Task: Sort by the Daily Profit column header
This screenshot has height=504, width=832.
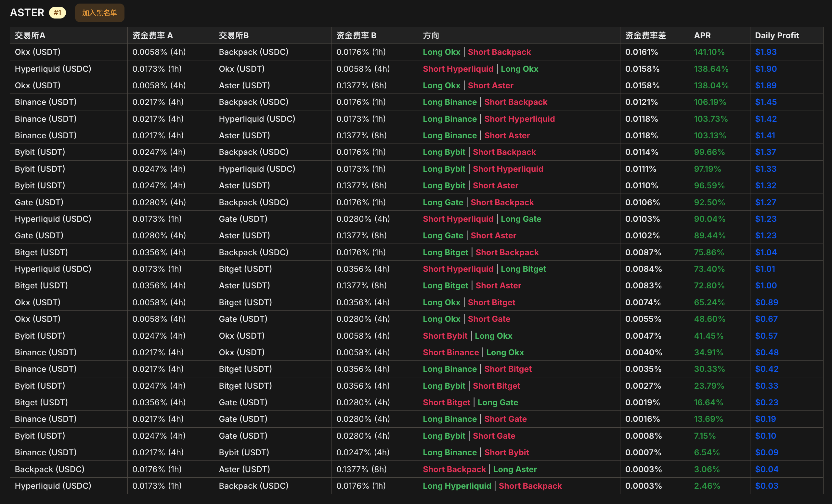Action: 777,35
